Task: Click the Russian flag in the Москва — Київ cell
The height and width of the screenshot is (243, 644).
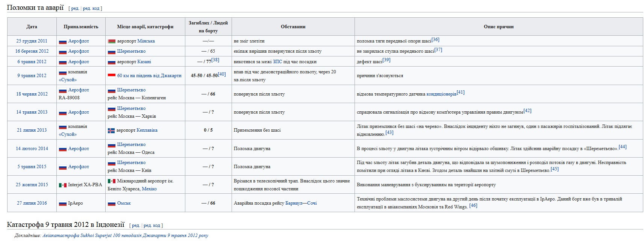Action: coord(112,163)
